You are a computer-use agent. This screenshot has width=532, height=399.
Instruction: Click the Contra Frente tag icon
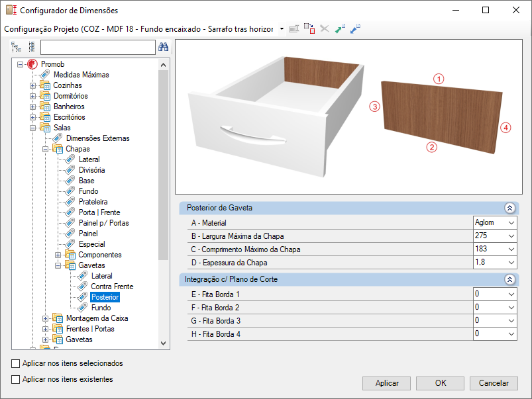tap(82, 286)
